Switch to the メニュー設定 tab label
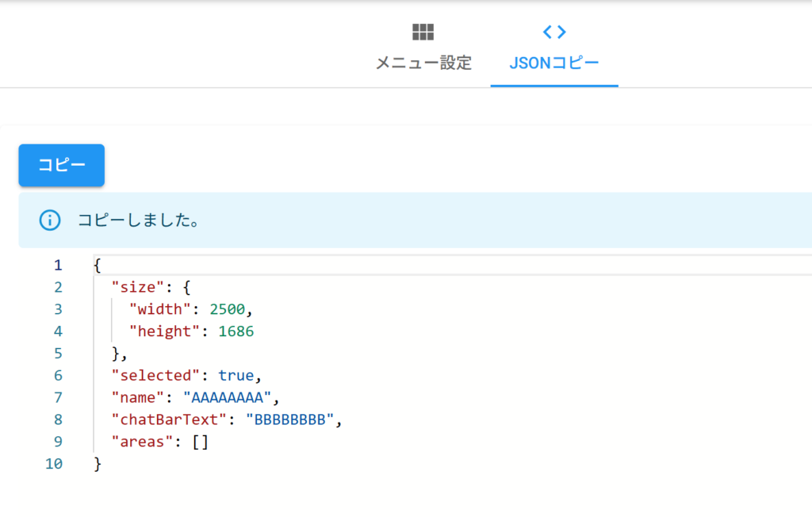The height and width of the screenshot is (517, 812). (x=423, y=63)
